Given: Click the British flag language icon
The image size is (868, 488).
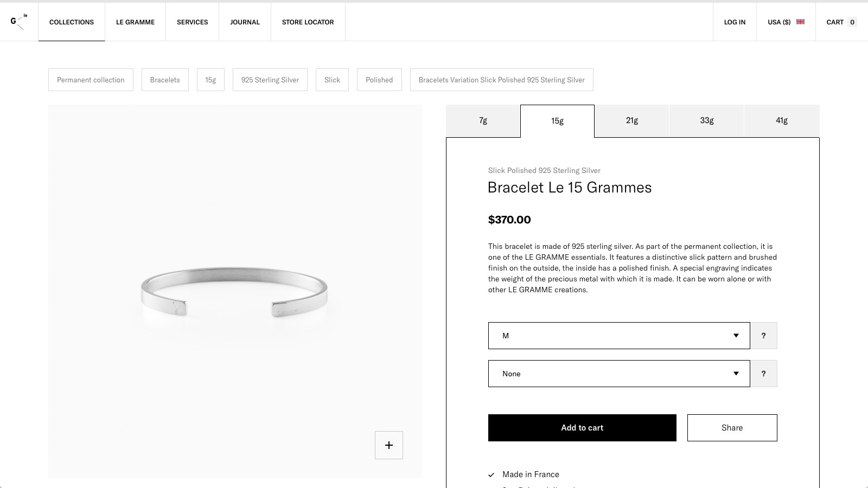Looking at the screenshot, I should [x=801, y=22].
